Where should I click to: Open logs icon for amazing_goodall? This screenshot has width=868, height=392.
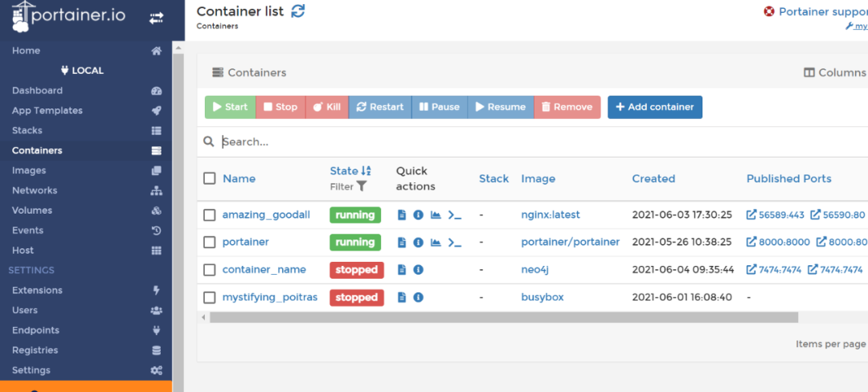coord(402,215)
